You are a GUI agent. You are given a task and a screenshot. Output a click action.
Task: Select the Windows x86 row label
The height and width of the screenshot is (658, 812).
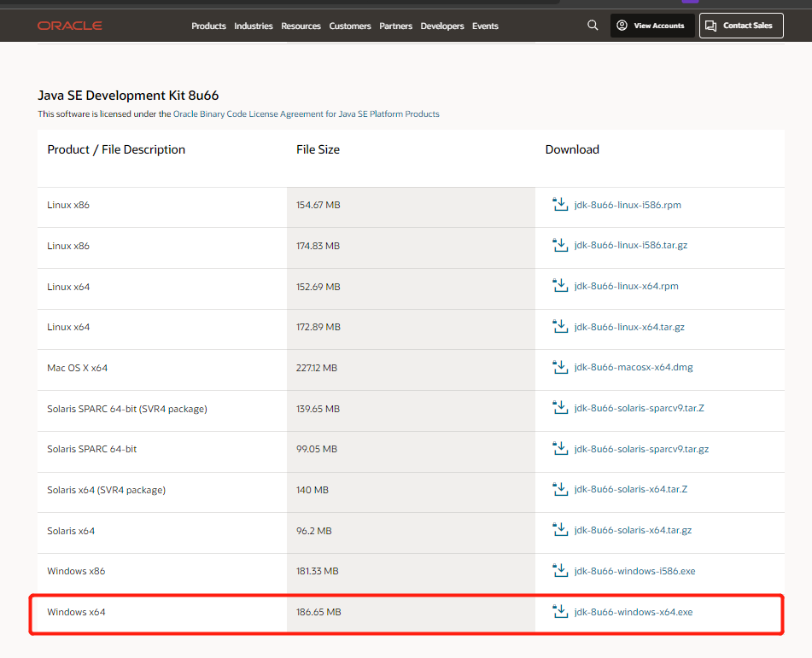tap(76, 572)
